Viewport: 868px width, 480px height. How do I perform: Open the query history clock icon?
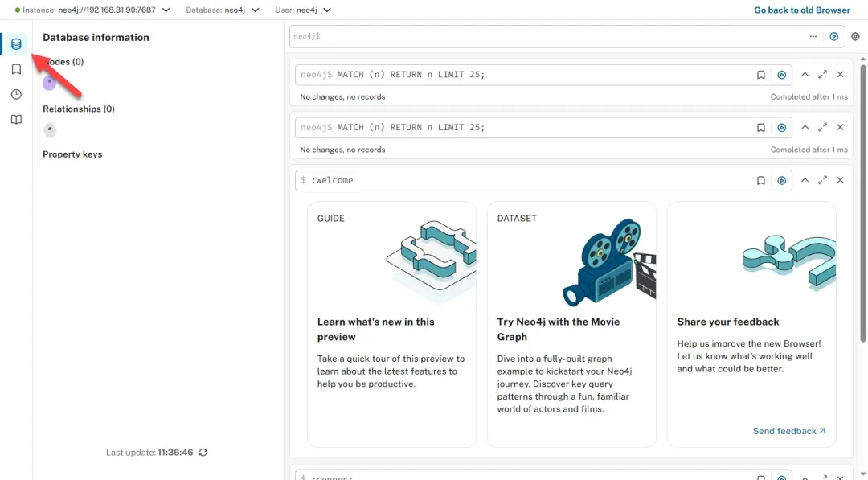click(16, 95)
